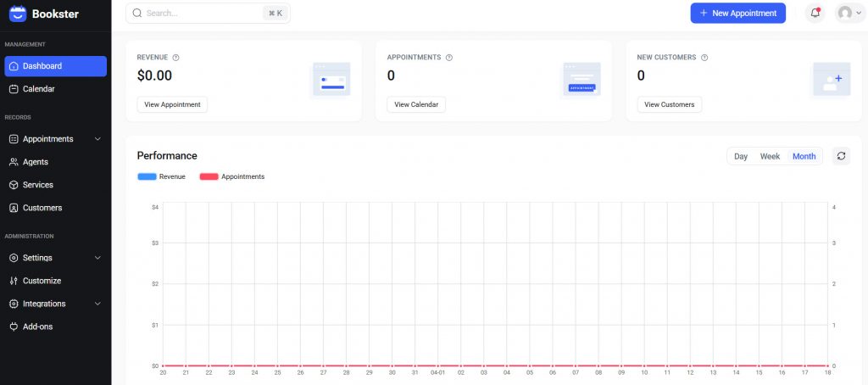Screen dimensions: 868x385
Task: Click the Revenue card illustration
Action: pos(331,79)
